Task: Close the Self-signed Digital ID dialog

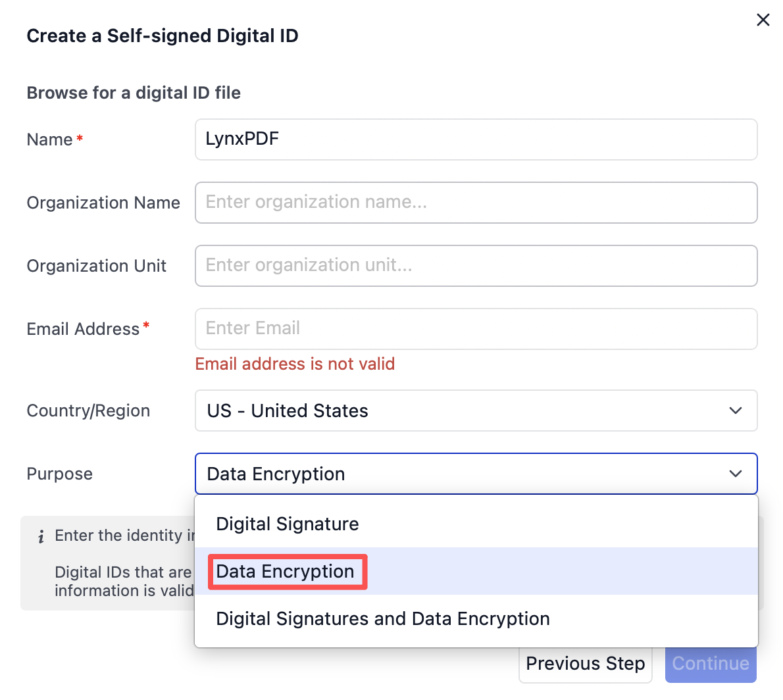Action: click(x=763, y=20)
